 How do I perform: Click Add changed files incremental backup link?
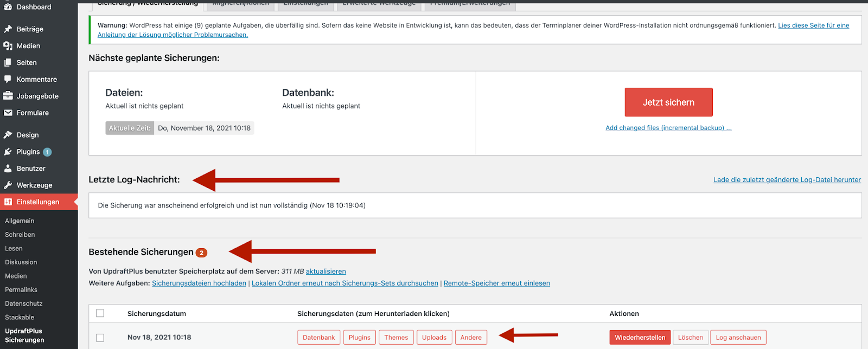pyautogui.click(x=668, y=128)
